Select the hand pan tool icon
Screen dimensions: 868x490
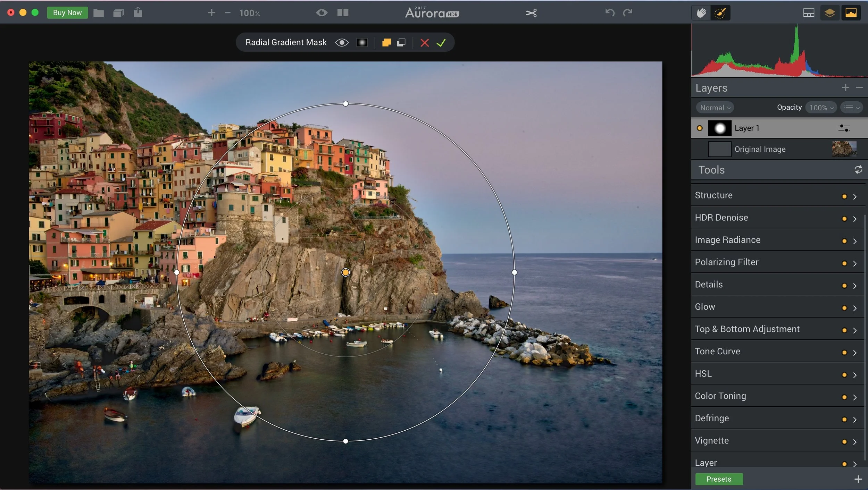coord(701,13)
